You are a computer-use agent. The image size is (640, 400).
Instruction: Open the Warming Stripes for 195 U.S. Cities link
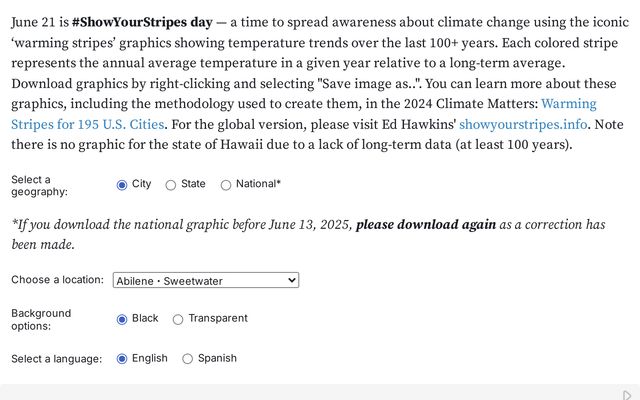[303, 114]
